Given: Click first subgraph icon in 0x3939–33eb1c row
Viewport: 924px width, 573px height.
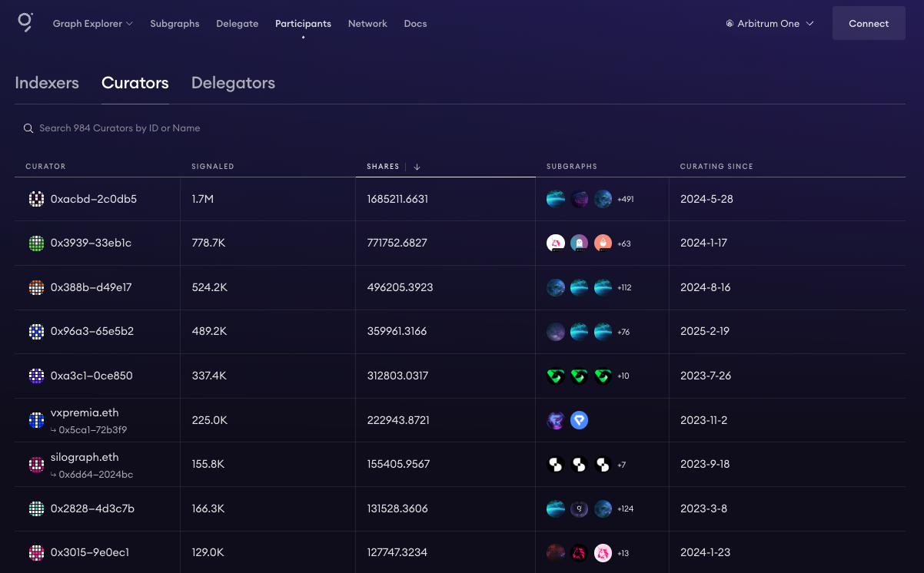Looking at the screenshot, I should coord(556,243).
